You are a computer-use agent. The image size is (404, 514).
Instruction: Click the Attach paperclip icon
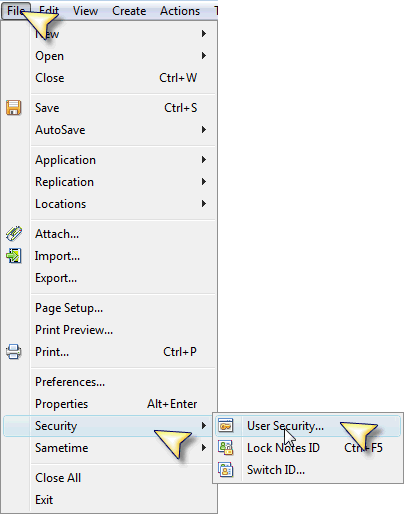pos(14,234)
